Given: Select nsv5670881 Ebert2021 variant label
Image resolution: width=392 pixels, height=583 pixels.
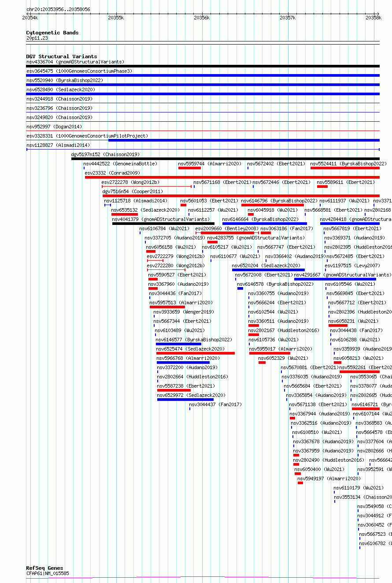Looking at the screenshot, I should coord(310,367).
